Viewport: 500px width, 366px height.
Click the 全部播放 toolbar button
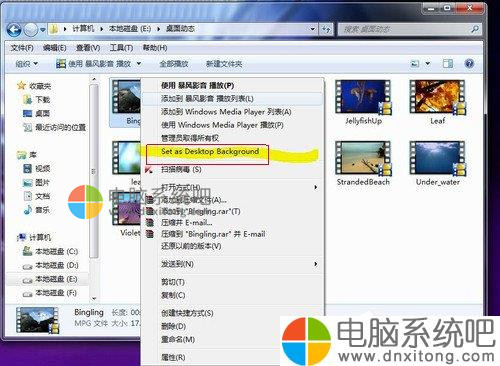174,64
